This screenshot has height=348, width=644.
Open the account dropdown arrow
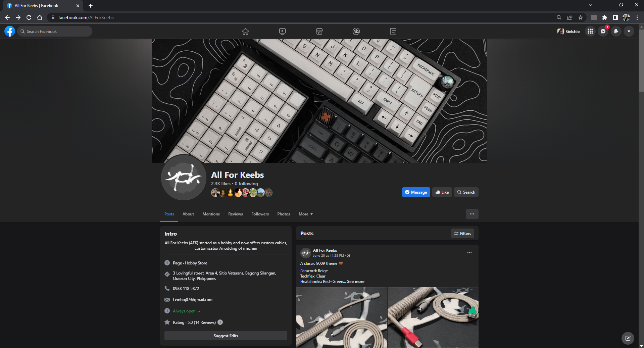point(629,31)
